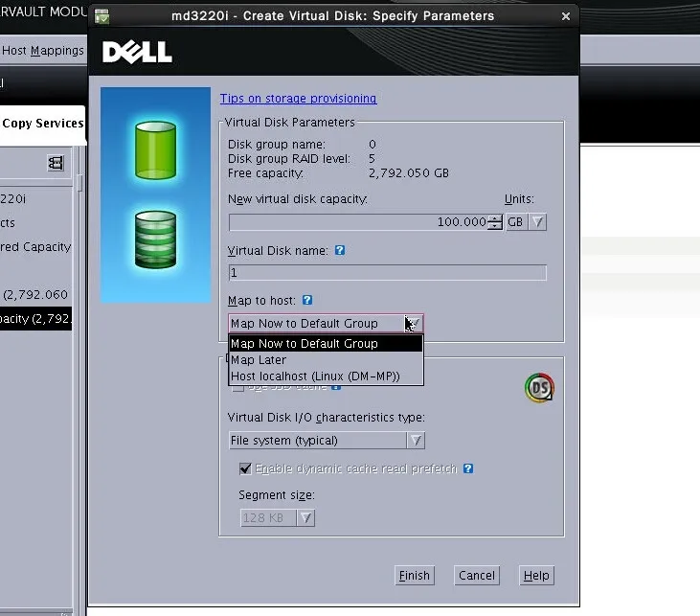The image size is (700, 616).
Task: Click help icon beside dynamic cache read prefetch
Action: point(468,468)
